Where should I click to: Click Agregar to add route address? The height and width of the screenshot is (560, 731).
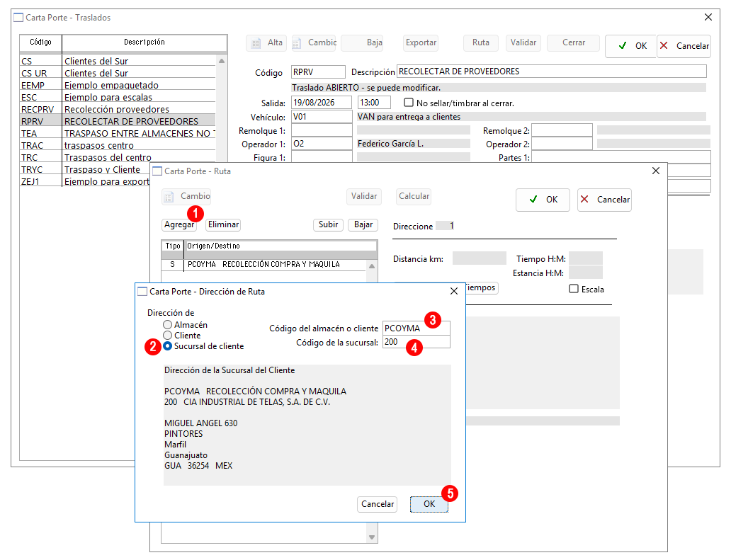click(179, 225)
